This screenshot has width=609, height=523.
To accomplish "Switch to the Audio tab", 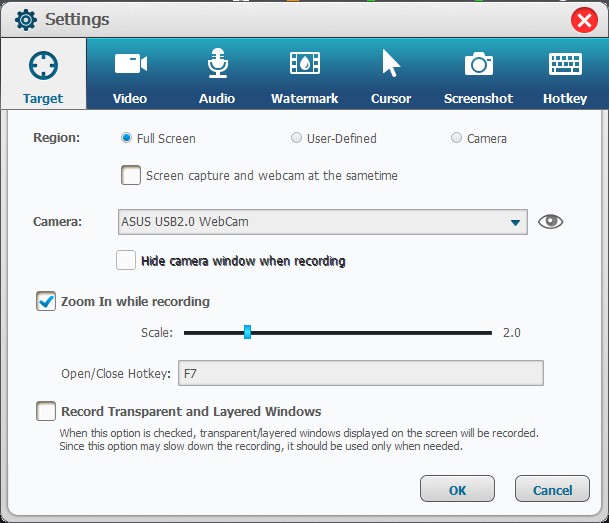I will (217, 74).
